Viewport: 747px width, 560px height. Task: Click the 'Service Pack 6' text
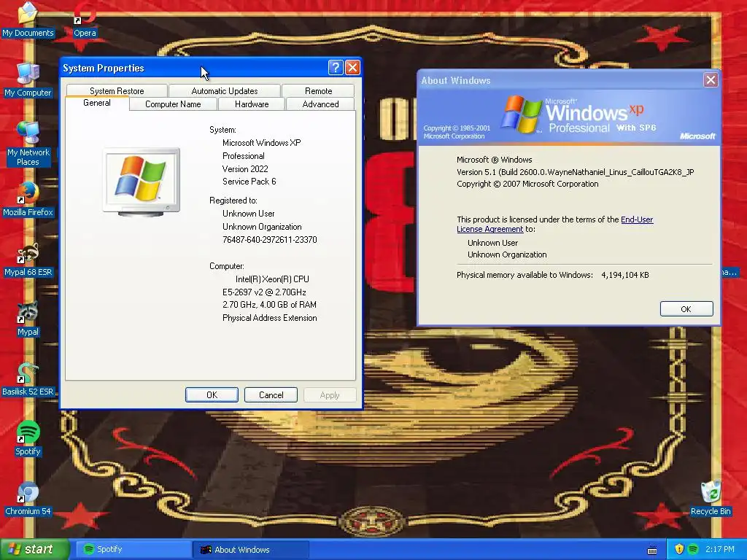[x=249, y=182]
